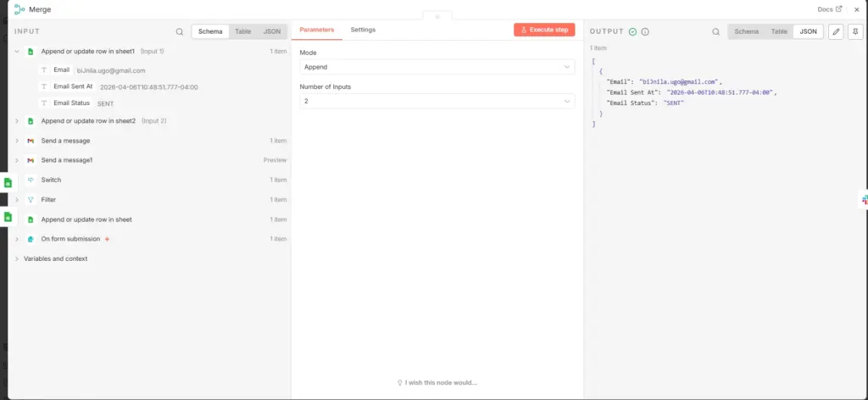Click the Switch node icon

(31, 180)
